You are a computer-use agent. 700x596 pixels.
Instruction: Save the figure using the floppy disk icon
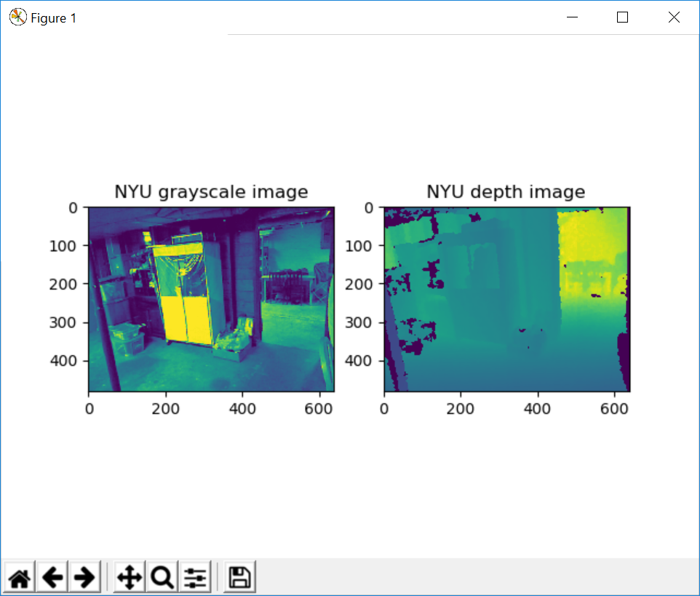pyautogui.click(x=239, y=578)
